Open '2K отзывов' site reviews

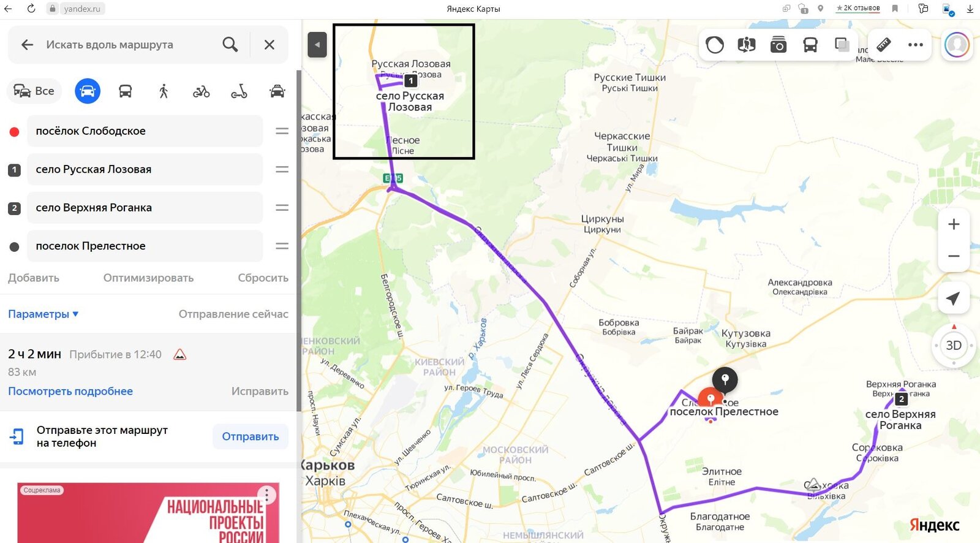tap(858, 9)
